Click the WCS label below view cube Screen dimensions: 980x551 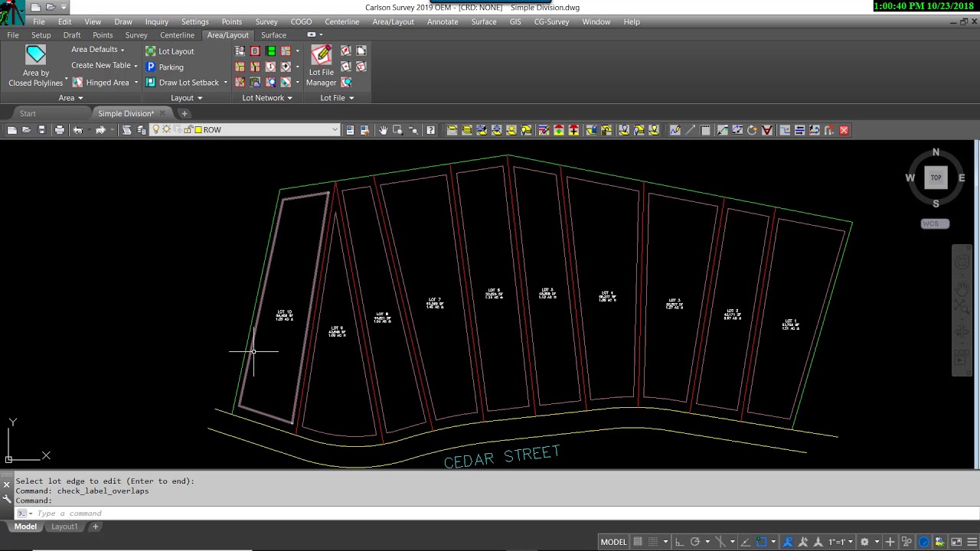click(x=935, y=223)
